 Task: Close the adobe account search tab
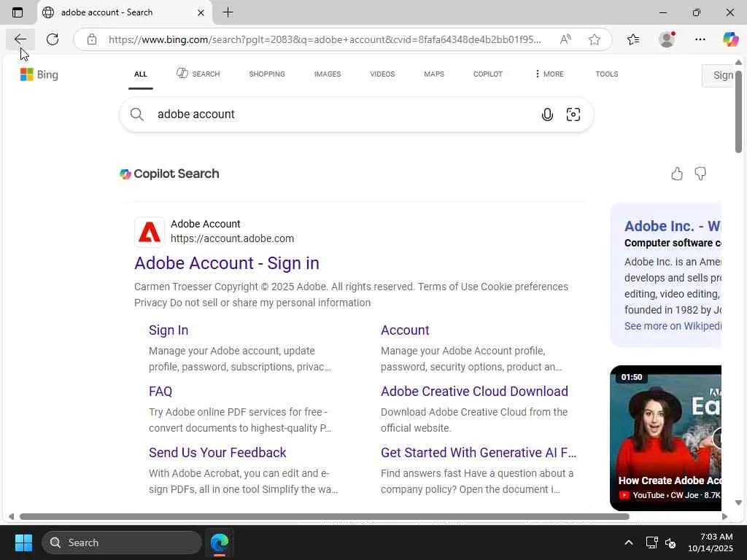pos(201,13)
